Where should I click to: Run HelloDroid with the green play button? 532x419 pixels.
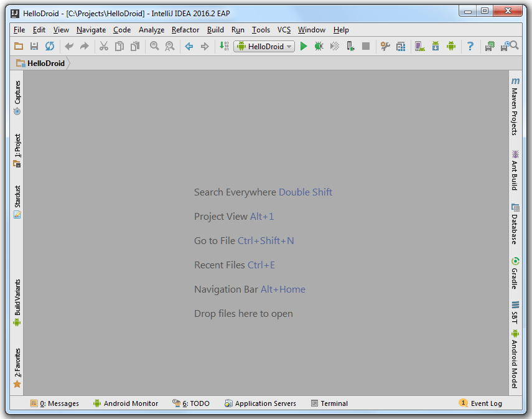pyautogui.click(x=304, y=46)
